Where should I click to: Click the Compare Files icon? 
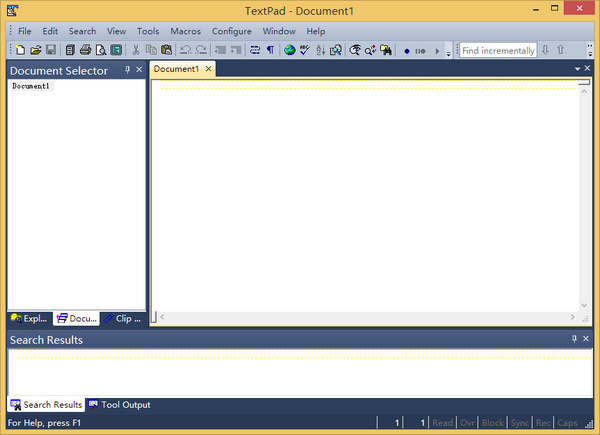click(x=336, y=50)
